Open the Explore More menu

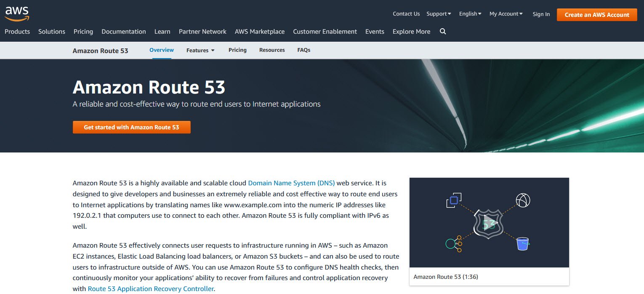[x=411, y=32]
